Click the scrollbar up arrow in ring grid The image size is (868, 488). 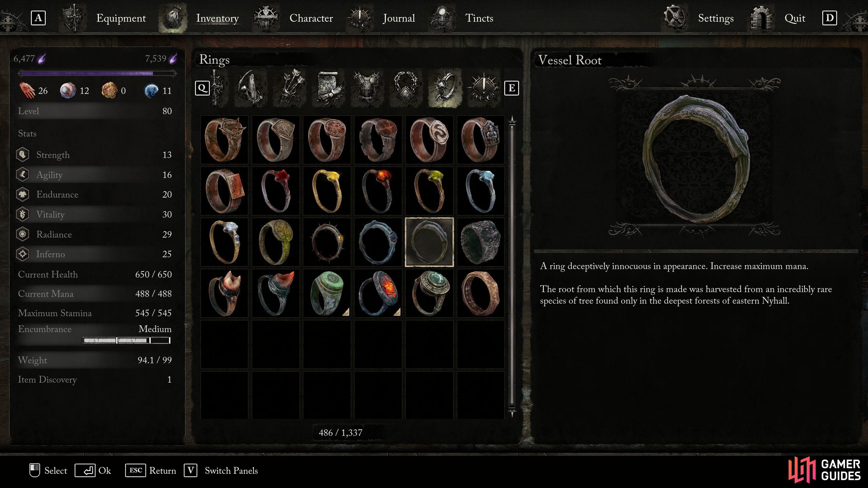pyautogui.click(x=512, y=119)
